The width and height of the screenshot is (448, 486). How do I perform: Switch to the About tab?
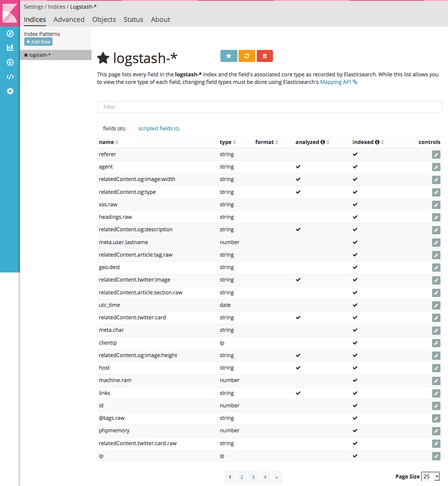coord(160,20)
